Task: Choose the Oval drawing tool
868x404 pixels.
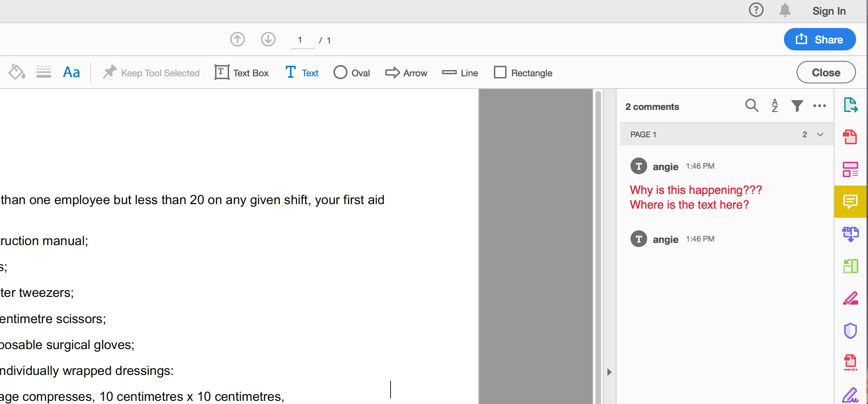Action: click(x=351, y=73)
